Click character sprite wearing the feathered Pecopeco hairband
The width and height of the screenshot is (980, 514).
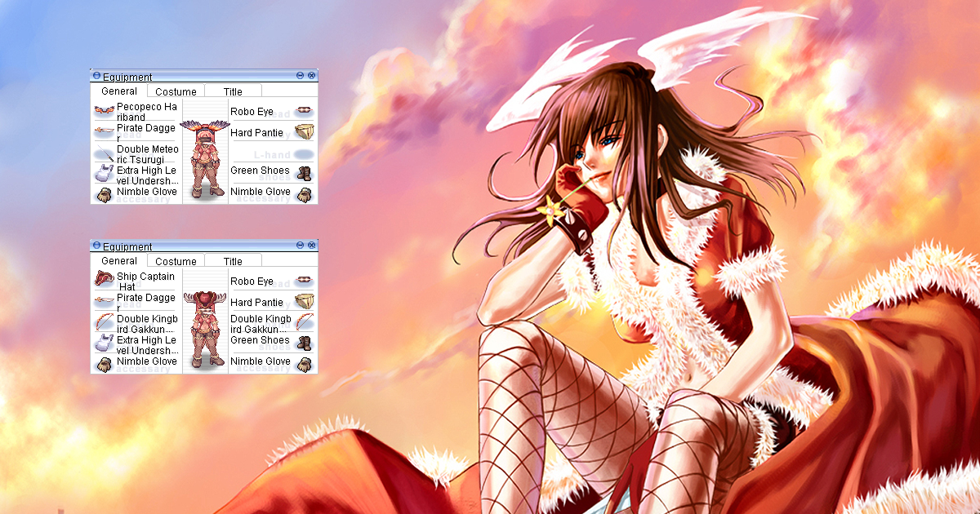click(204, 159)
